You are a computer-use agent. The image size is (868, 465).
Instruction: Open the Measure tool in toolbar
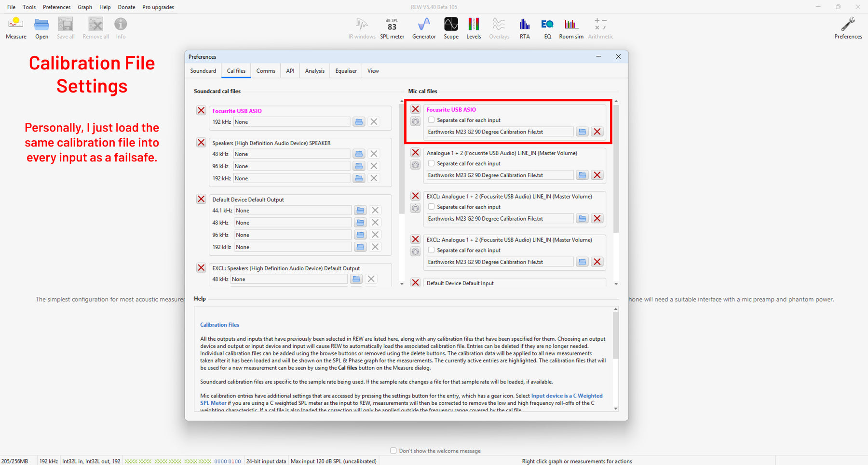tap(16, 28)
